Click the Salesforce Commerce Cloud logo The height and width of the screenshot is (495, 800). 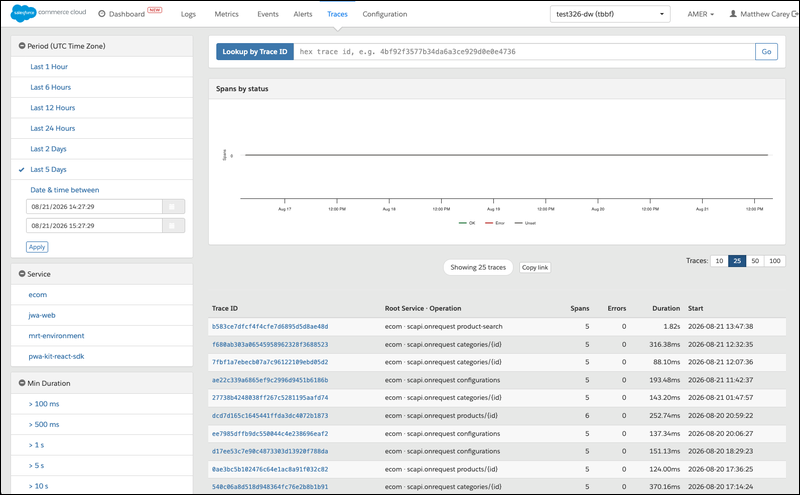[48, 13]
